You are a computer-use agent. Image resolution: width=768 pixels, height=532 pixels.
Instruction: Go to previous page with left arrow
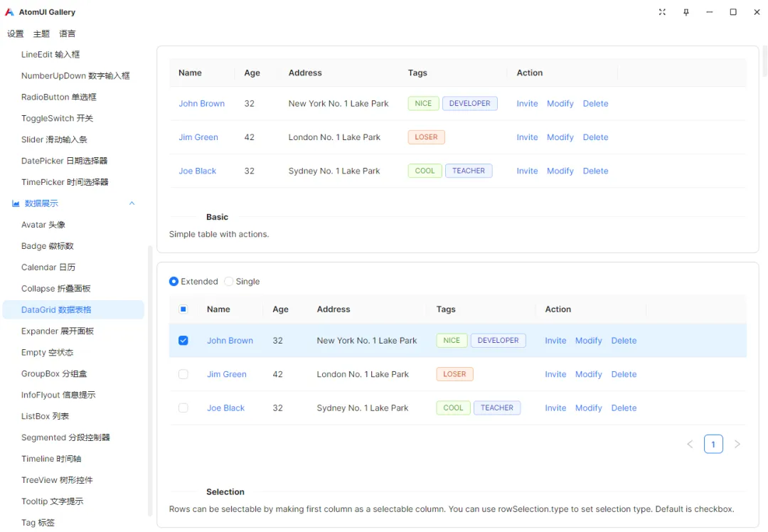(x=690, y=445)
